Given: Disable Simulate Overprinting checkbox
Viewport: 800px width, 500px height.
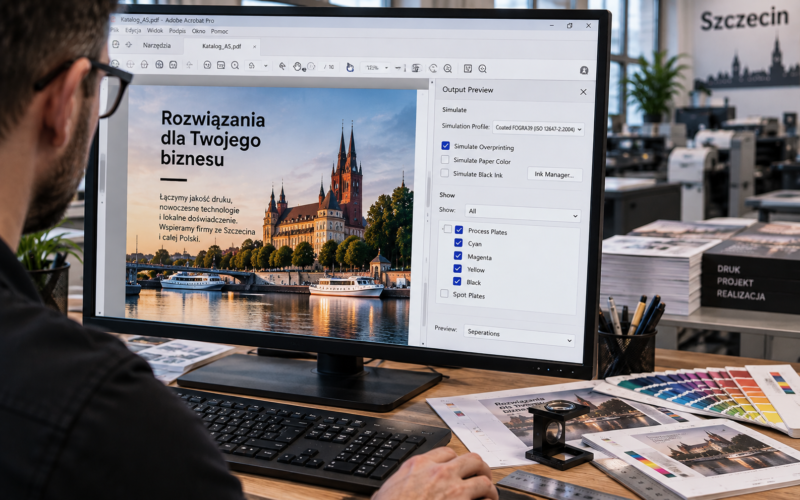Looking at the screenshot, I should pos(445,146).
